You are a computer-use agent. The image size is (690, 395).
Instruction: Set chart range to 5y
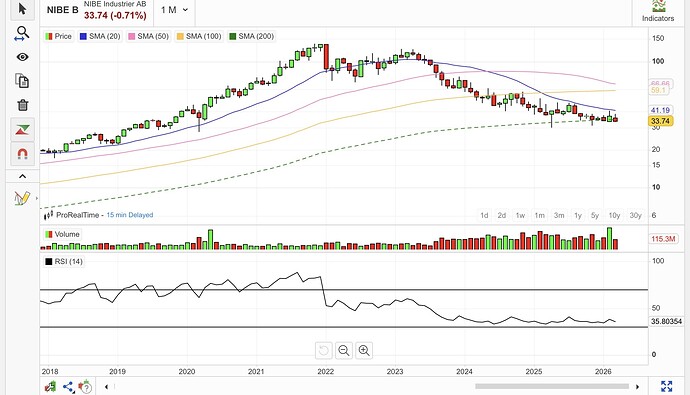pos(595,215)
